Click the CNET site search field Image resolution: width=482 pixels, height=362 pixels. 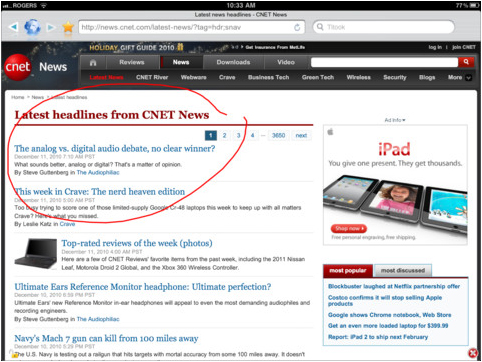coord(384,62)
